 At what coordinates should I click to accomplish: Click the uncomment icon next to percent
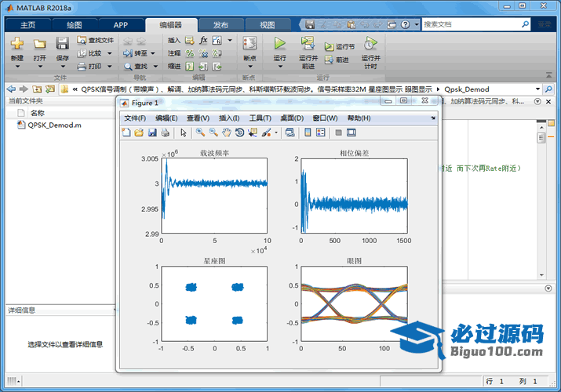[x=203, y=53]
